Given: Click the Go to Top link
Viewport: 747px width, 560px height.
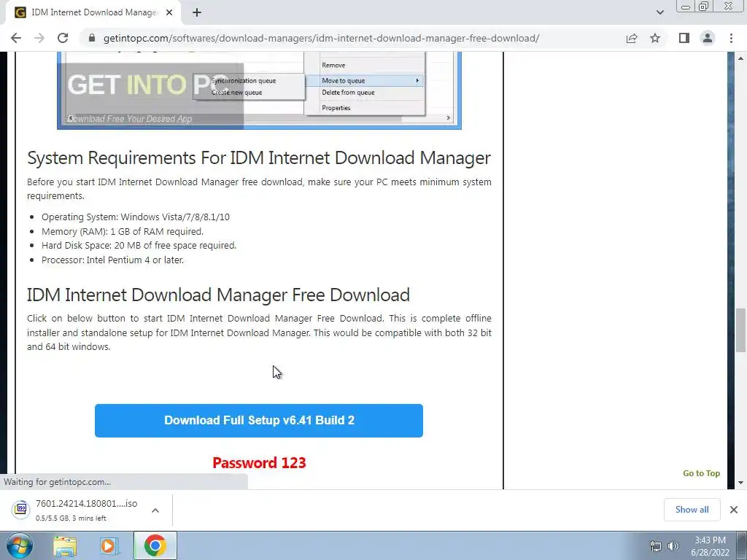Looking at the screenshot, I should coord(701,473).
